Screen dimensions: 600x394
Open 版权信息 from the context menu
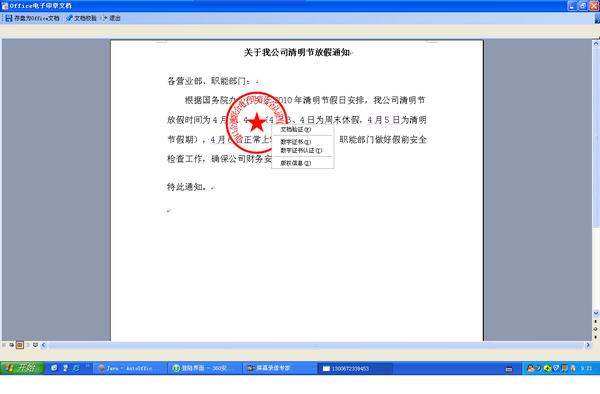tap(295, 163)
